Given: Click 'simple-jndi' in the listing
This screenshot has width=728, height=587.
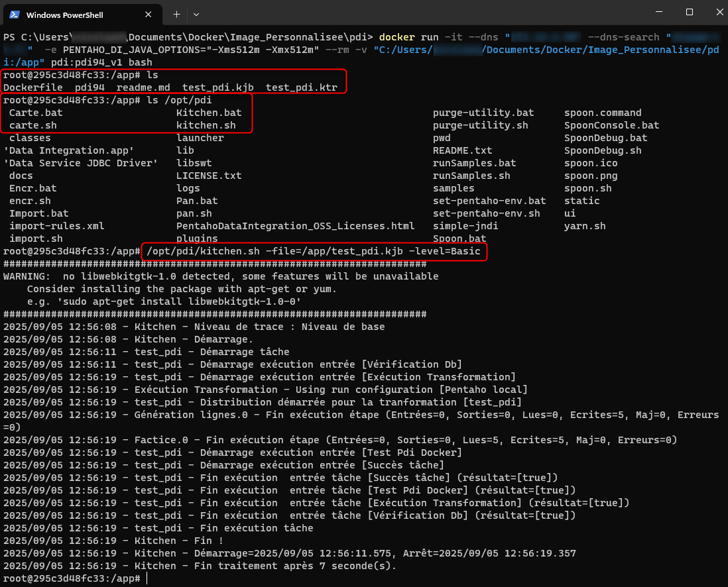Looking at the screenshot, I should point(465,226).
